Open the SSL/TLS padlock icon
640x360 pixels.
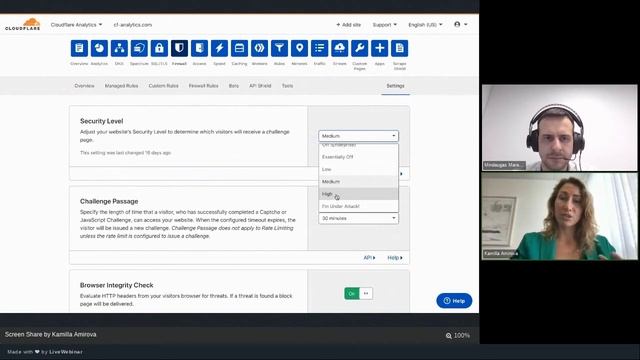click(159, 48)
